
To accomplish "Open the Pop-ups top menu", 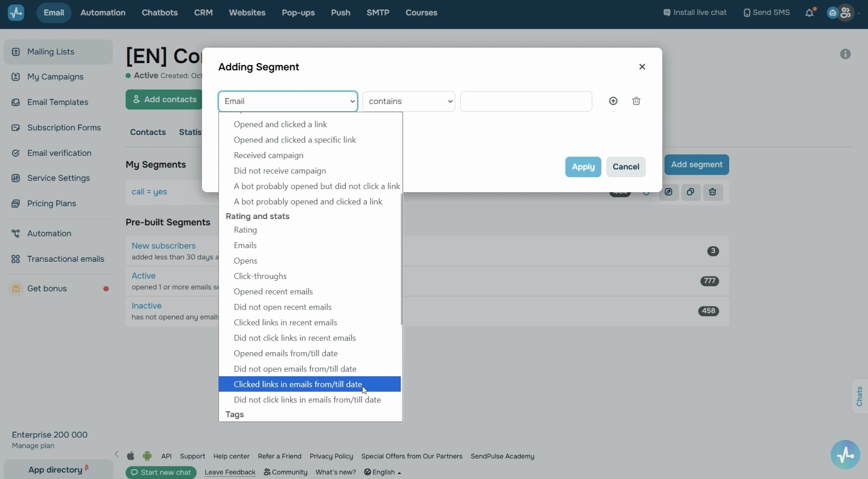I will click(298, 13).
